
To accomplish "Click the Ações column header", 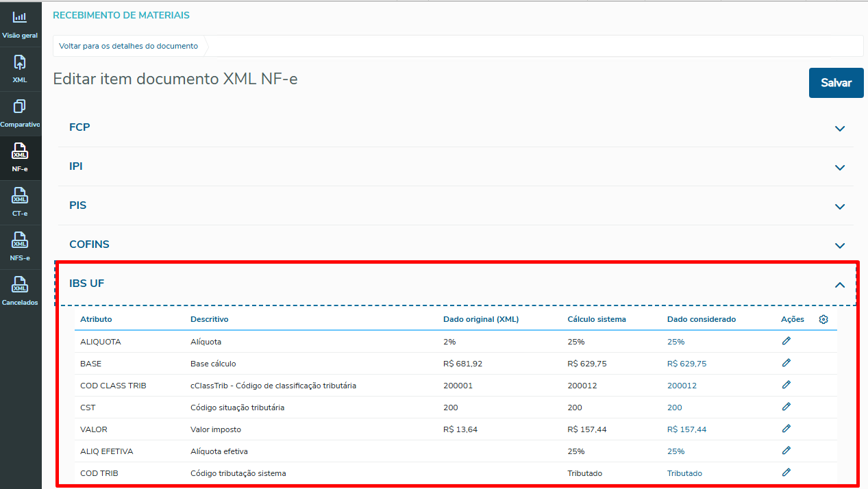I will [x=793, y=319].
